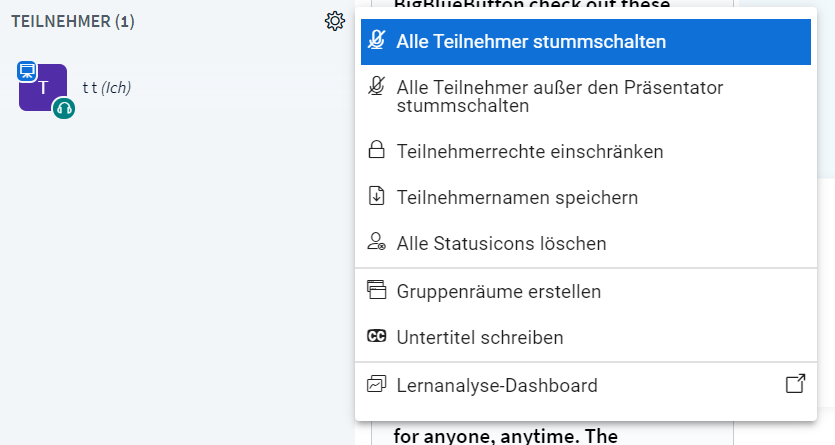Choose Alle Teilnehmer außer den Präsentator stummschalten
Screen dimensions: 835x445
coord(586,97)
